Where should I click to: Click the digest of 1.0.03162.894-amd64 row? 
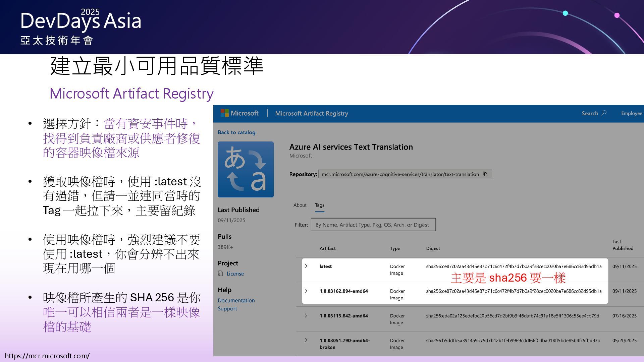514,291
